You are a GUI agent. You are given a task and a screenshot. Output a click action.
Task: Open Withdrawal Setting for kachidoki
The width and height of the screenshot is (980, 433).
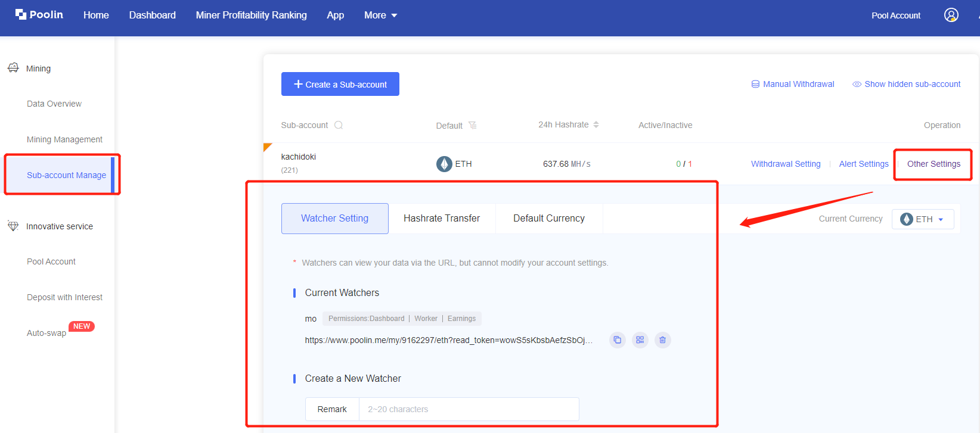click(x=786, y=164)
